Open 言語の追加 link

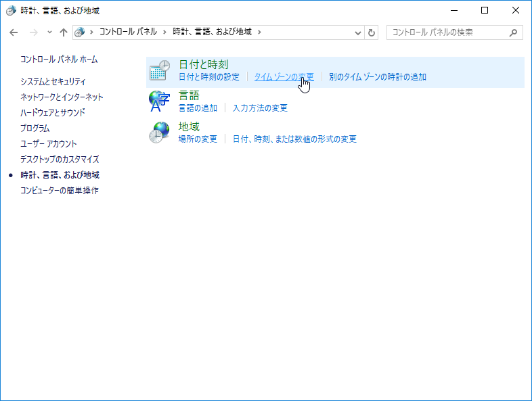pyautogui.click(x=198, y=108)
